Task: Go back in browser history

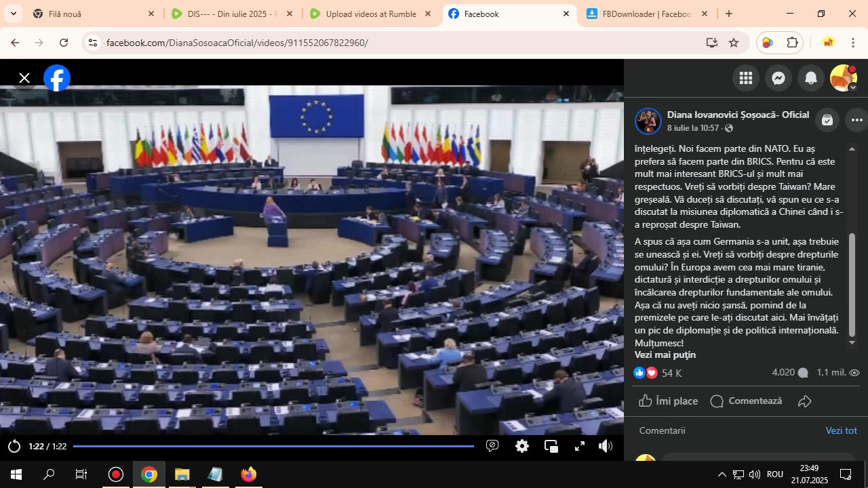Action: click(x=15, y=43)
